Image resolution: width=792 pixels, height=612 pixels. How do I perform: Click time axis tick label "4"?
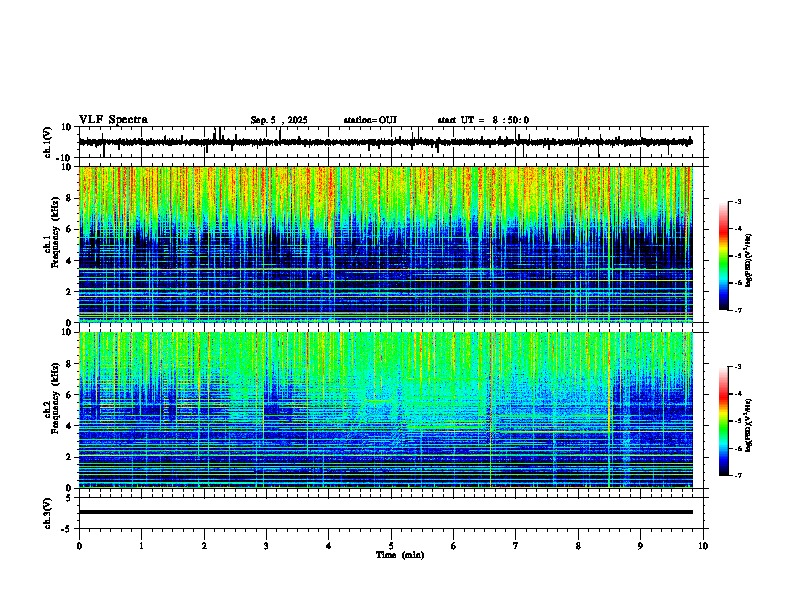click(329, 546)
